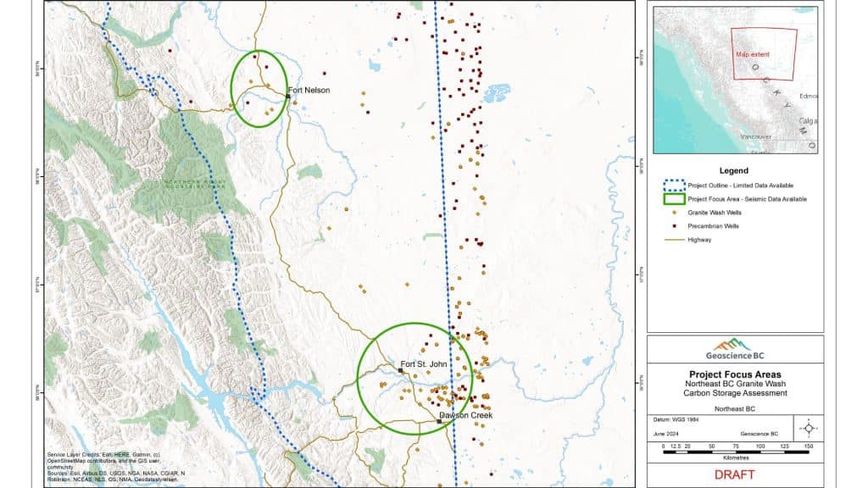Click the Highway line symbol in legend
Viewport: 868px width, 488px height.
(x=671, y=240)
